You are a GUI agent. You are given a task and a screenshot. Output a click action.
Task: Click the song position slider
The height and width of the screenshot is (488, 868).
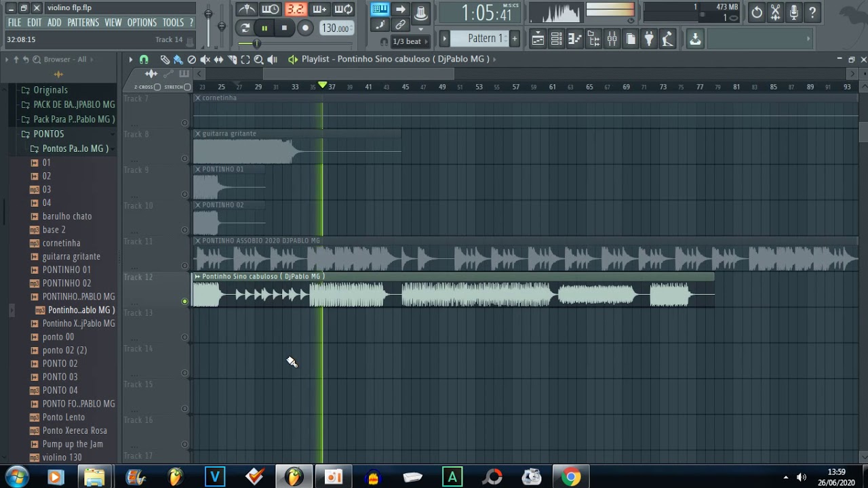(x=256, y=43)
